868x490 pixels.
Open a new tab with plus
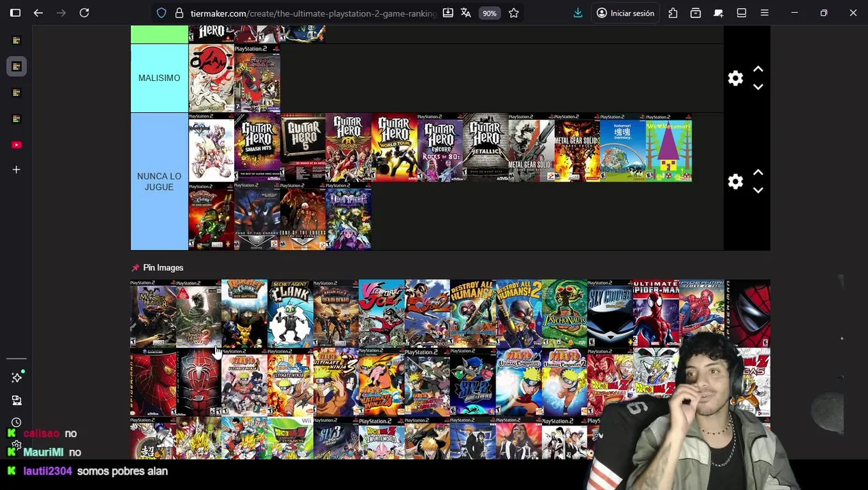click(x=16, y=169)
